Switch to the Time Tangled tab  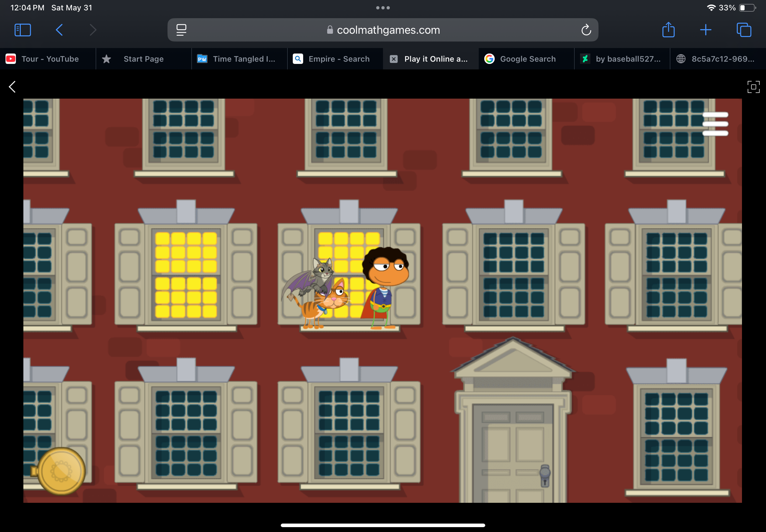(x=240, y=59)
